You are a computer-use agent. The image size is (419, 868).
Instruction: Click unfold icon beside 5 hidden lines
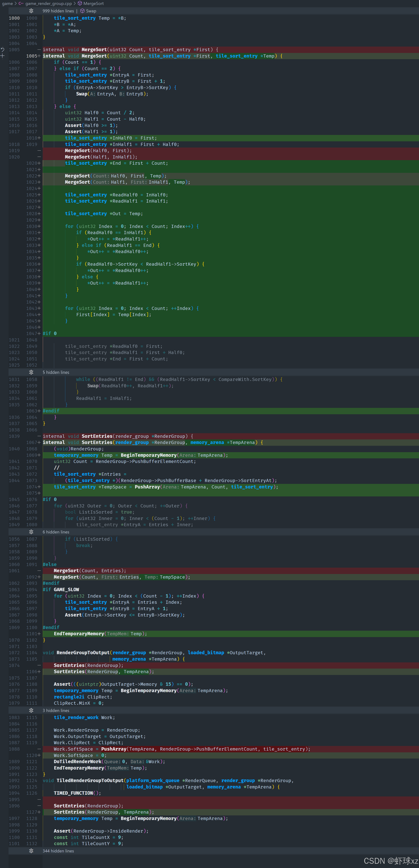point(31,372)
